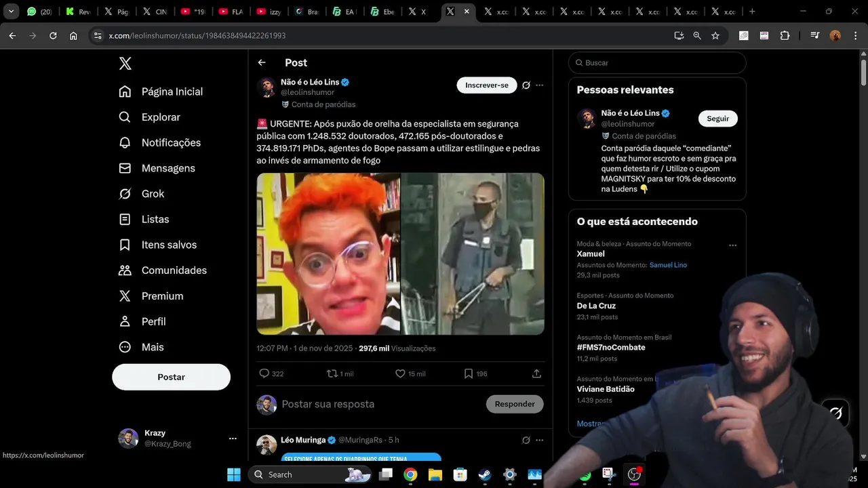The image size is (868, 488).
Task: Open Grok in the sidebar
Action: 142,194
